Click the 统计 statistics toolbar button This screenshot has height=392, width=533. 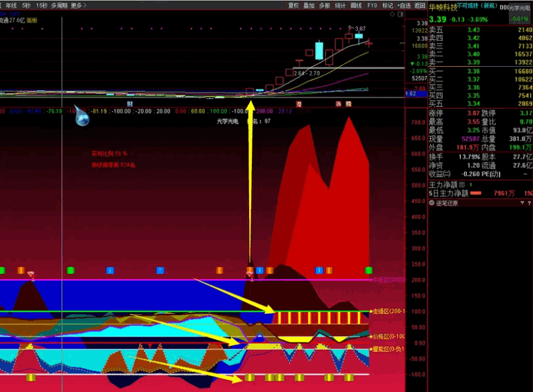coord(340,5)
